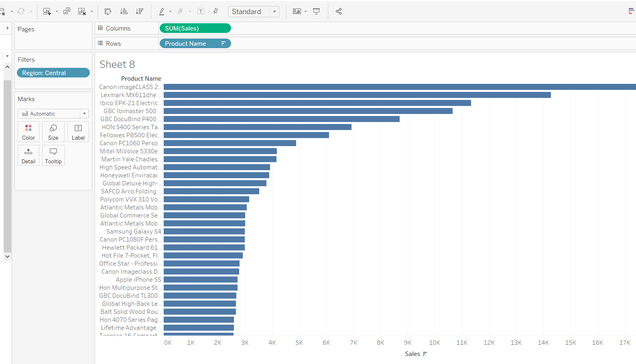Click the Sort Ascending icon
The image size is (636, 364).
point(124,11)
